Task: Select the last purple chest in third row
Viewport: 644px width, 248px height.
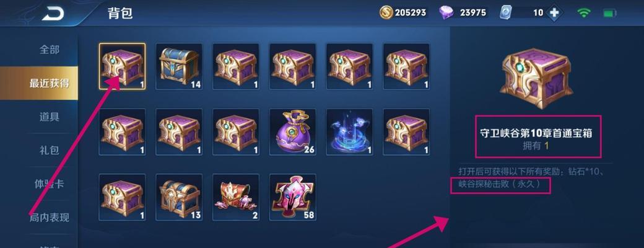Action: click(x=122, y=197)
